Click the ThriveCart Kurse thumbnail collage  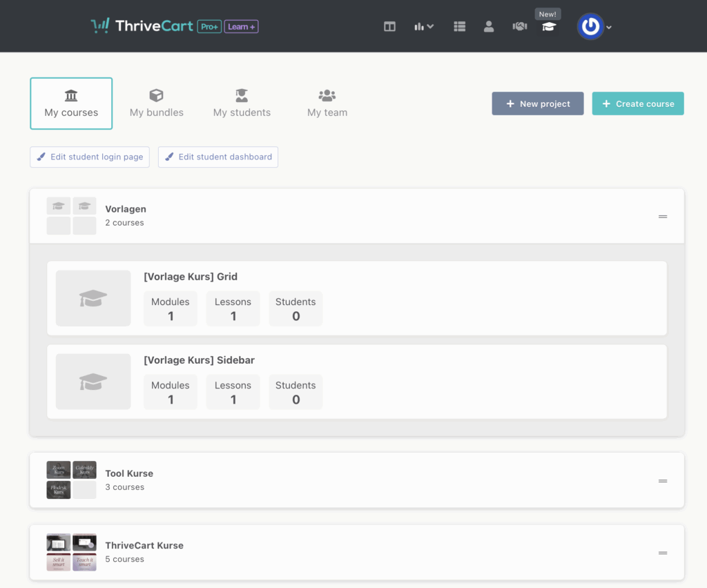pos(71,552)
